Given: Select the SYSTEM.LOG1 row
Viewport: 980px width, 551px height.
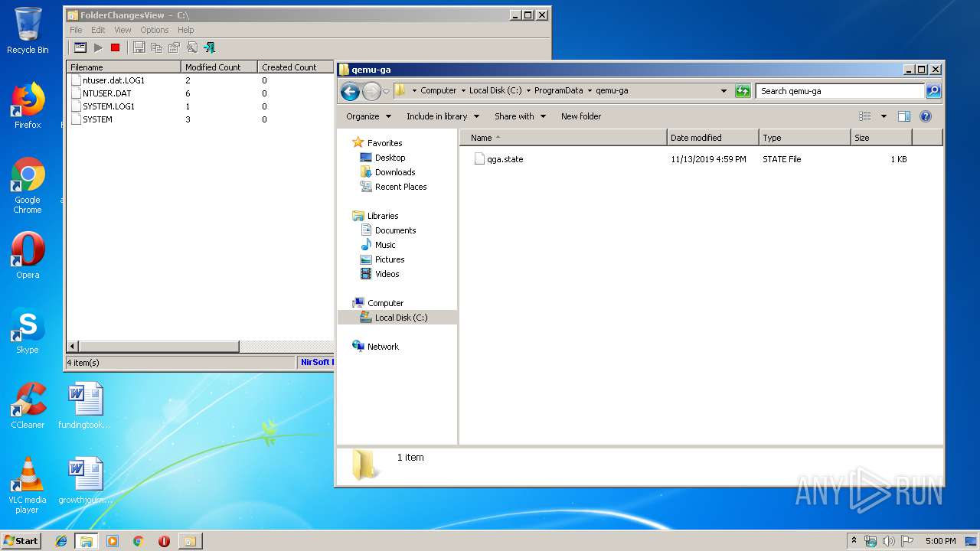Looking at the screenshot, I should click(201, 106).
